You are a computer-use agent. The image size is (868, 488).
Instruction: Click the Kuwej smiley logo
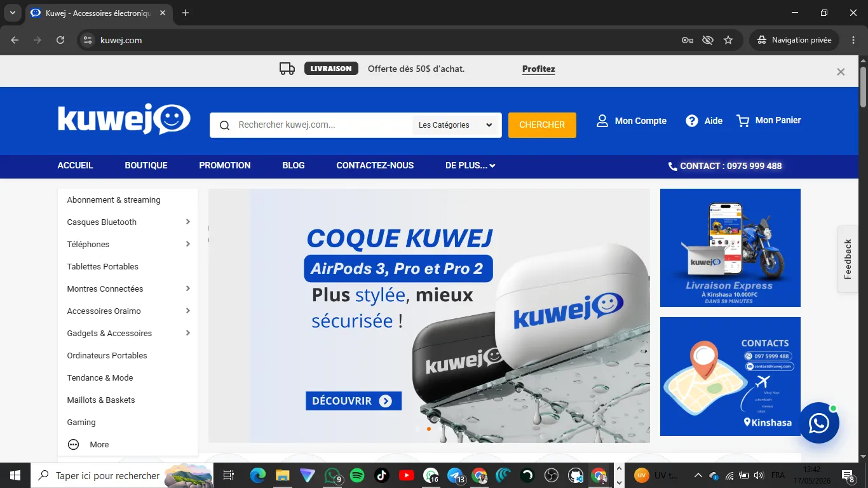[x=124, y=119]
